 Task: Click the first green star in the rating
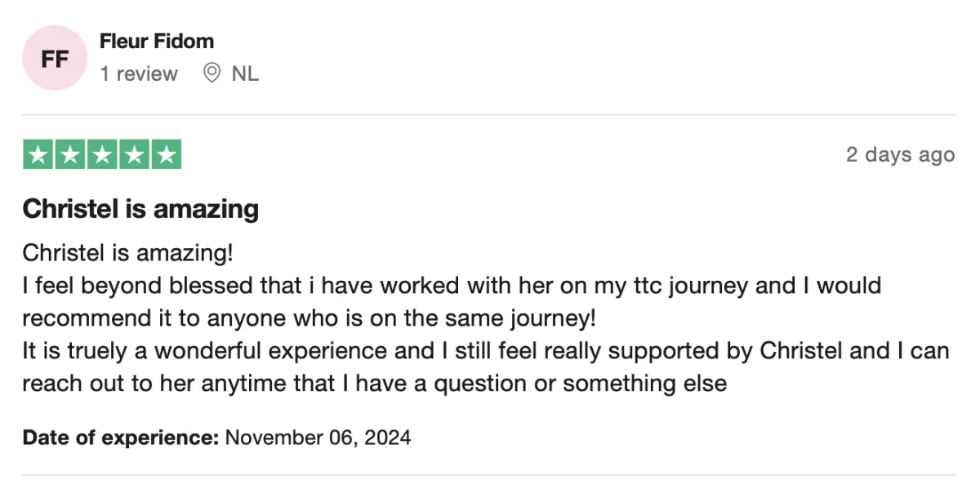(x=38, y=154)
